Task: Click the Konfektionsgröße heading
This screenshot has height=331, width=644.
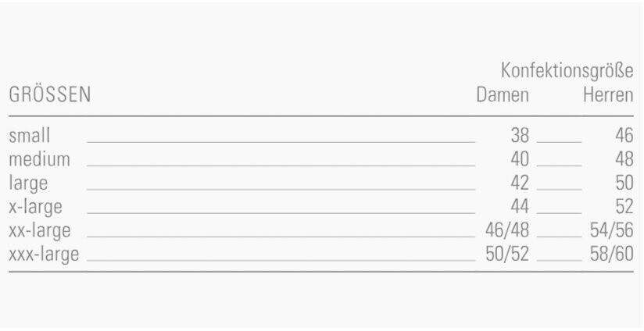Action: [567, 72]
